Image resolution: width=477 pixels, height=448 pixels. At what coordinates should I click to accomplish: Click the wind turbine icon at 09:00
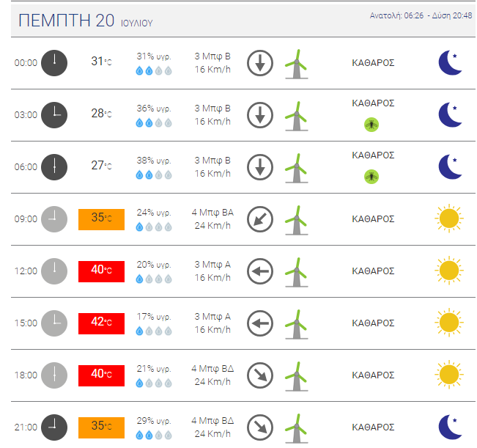[297, 221]
